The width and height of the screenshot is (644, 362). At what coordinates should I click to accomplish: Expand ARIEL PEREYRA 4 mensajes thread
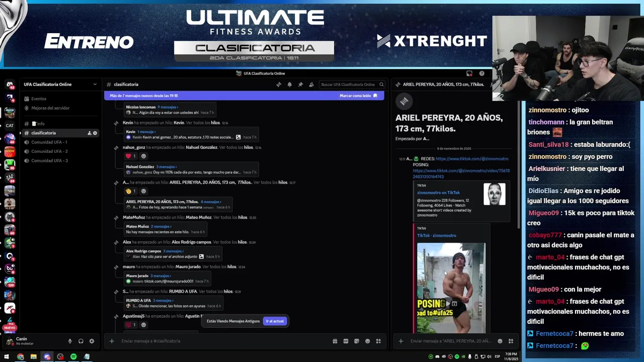[x=211, y=202]
